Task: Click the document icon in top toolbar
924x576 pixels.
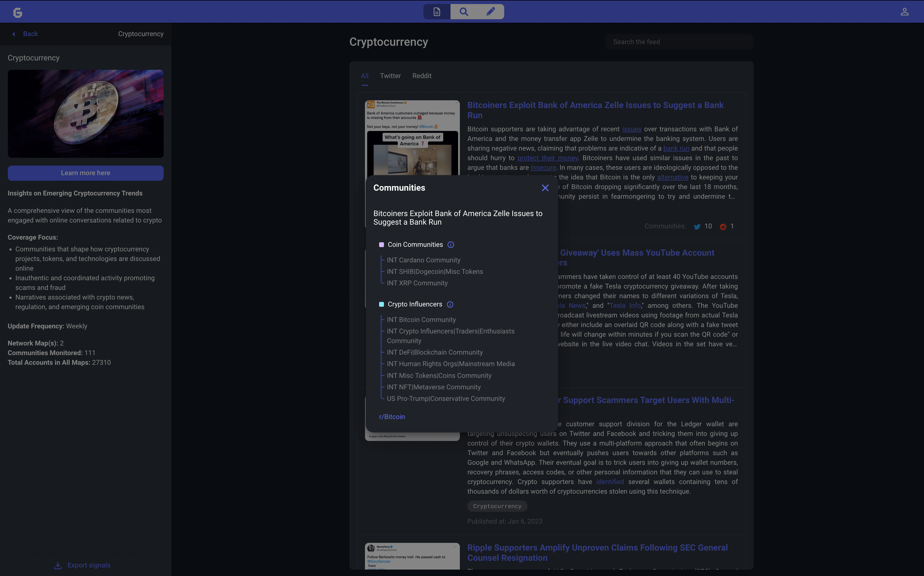Action: pos(437,12)
